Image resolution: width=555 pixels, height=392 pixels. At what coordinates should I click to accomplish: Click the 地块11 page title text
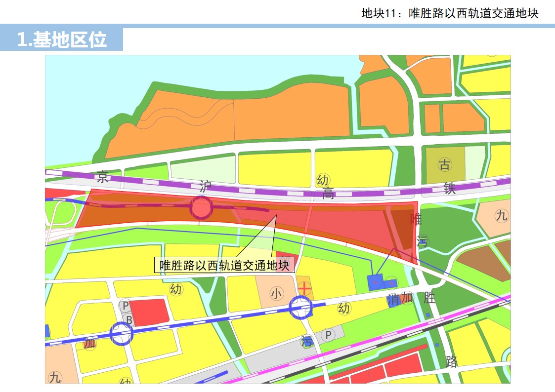(449, 13)
